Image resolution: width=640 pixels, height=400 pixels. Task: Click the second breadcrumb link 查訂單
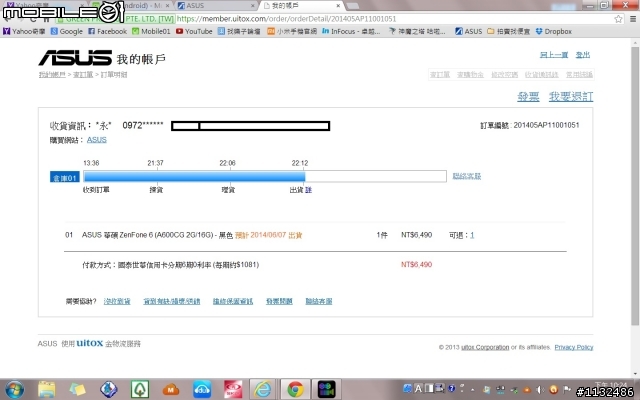coord(83,74)
